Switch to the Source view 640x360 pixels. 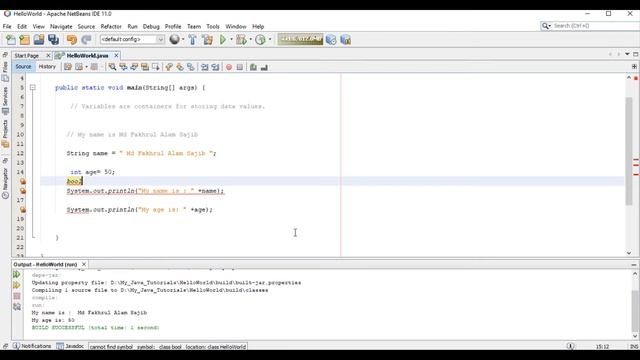coord(23,67)
